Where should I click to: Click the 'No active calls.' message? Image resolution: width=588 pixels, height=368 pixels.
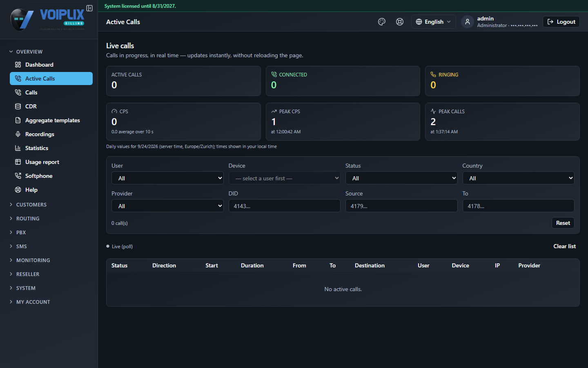point(343,289)
